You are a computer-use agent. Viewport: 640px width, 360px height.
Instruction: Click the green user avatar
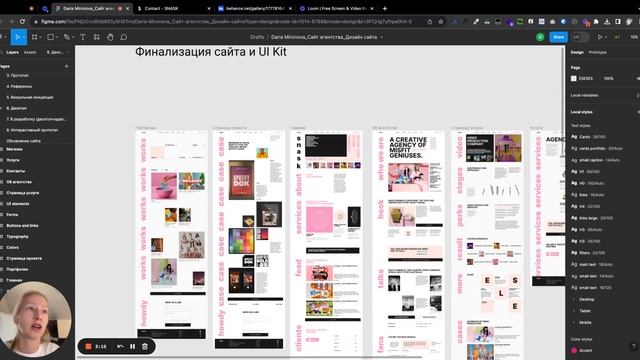tap(540, 37)
